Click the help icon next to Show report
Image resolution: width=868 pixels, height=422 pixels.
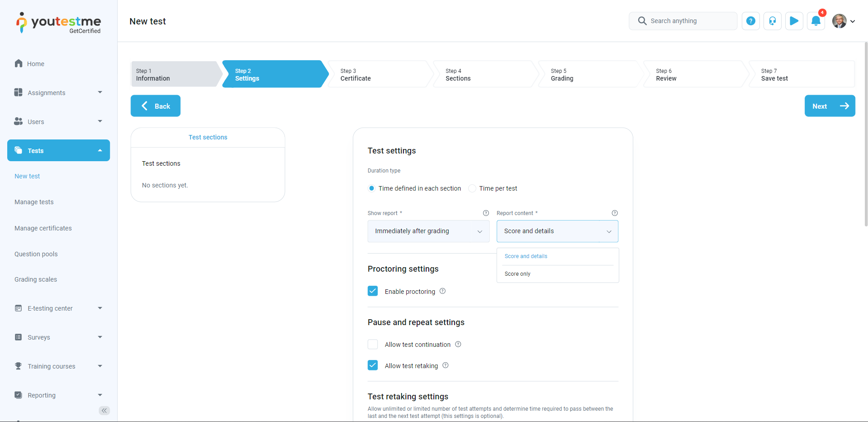486,213
